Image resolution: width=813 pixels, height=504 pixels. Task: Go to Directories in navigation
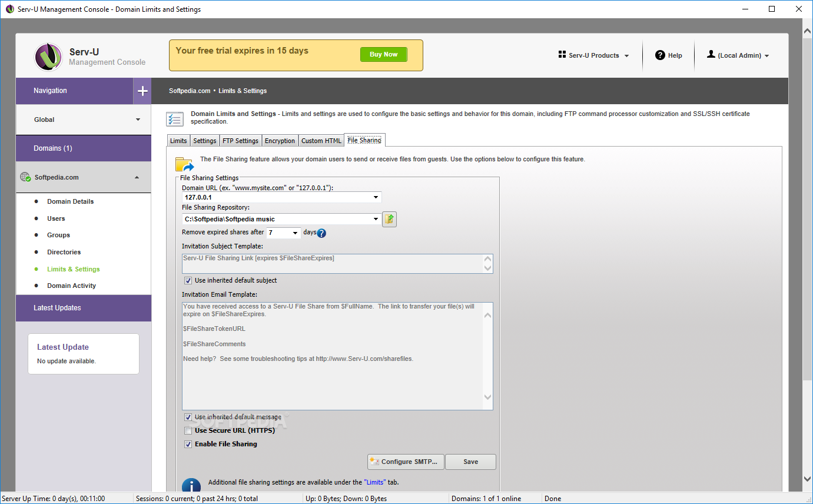[x=64, y=252]
